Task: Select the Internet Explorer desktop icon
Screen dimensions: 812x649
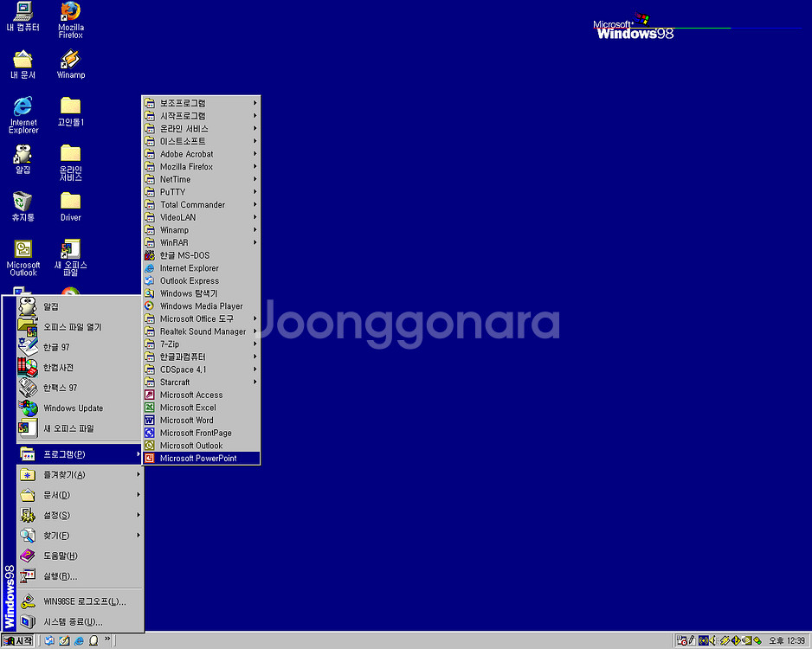Action: pyautogui.click(x=23, y=115)
